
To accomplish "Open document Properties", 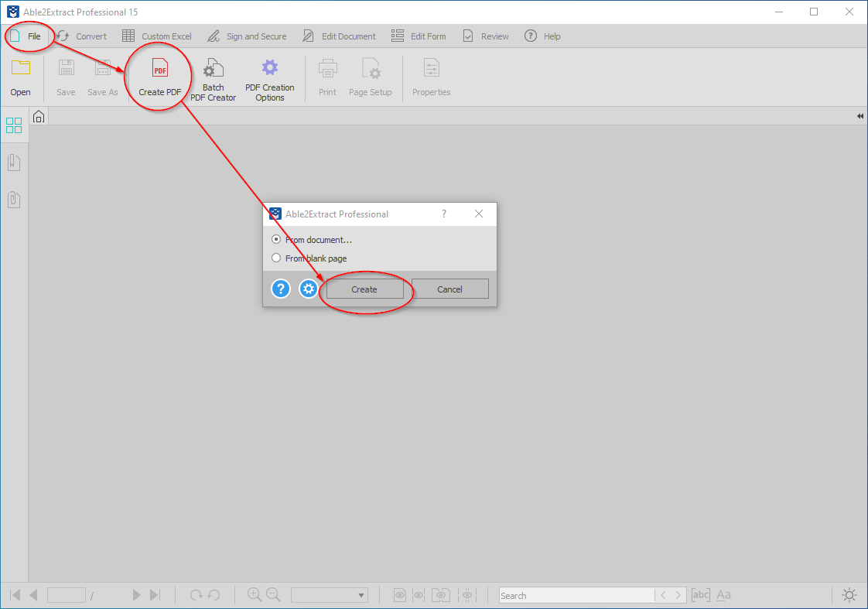I will [x=431, y=77].
